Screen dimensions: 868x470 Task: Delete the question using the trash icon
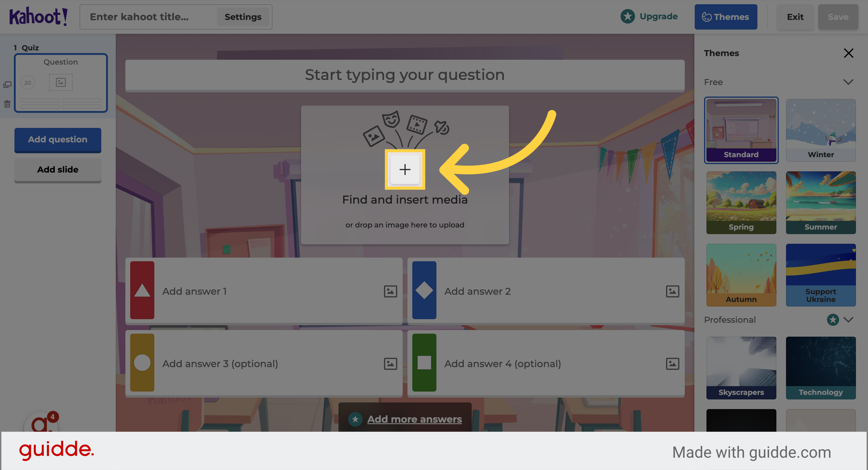point(7,104)
